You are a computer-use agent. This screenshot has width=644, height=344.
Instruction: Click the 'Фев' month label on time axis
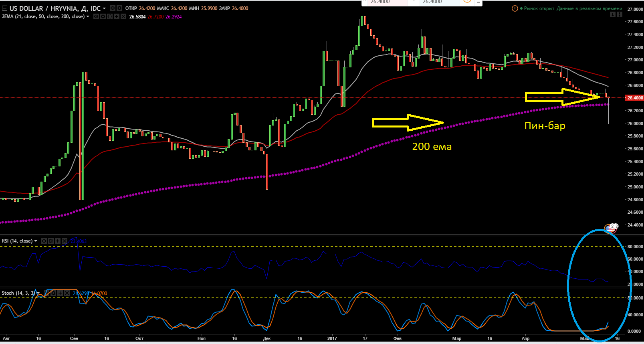pos(398,338)
